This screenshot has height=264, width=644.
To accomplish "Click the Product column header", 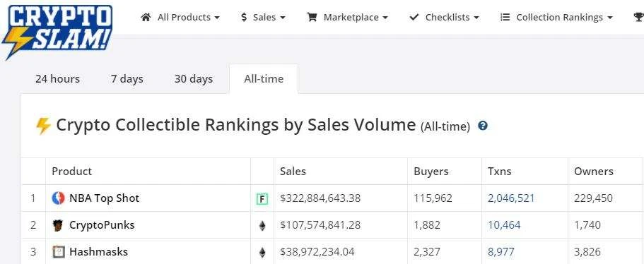I will tap(72, 172).
